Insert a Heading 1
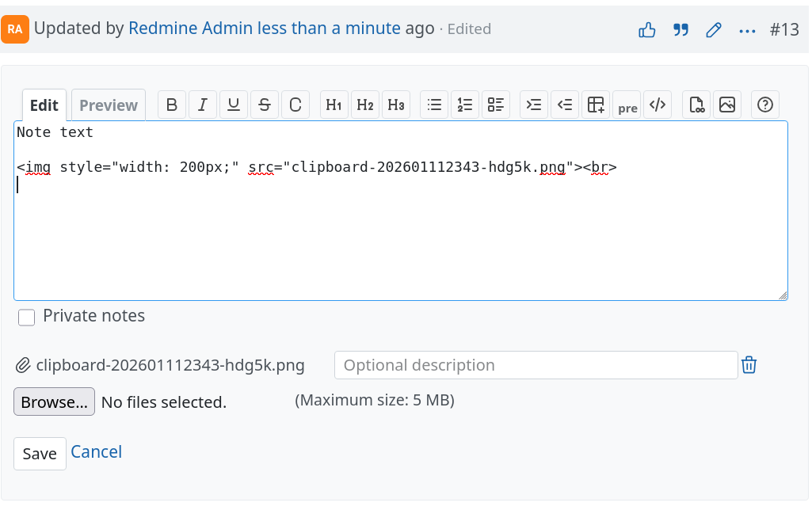The height and width of the screenshot is (510, 812). click(334, 105)
